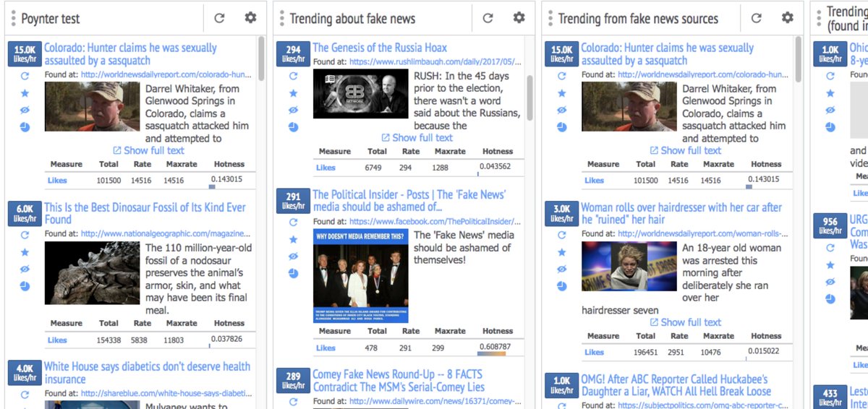This screenshot has width=868, height=409.
Task: Star the Dinosaur Fossil story
Action: click(x=25, y=252)
